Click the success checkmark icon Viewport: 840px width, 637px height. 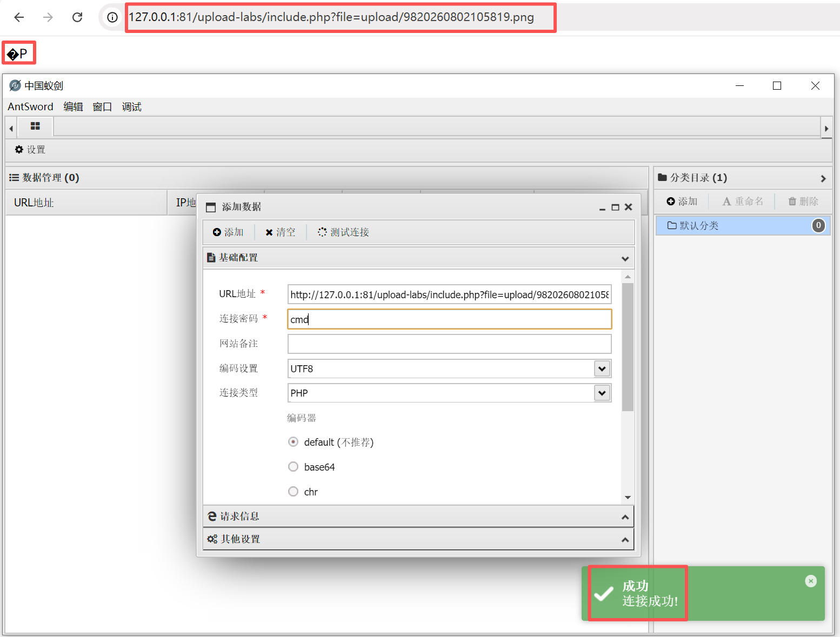603,594
